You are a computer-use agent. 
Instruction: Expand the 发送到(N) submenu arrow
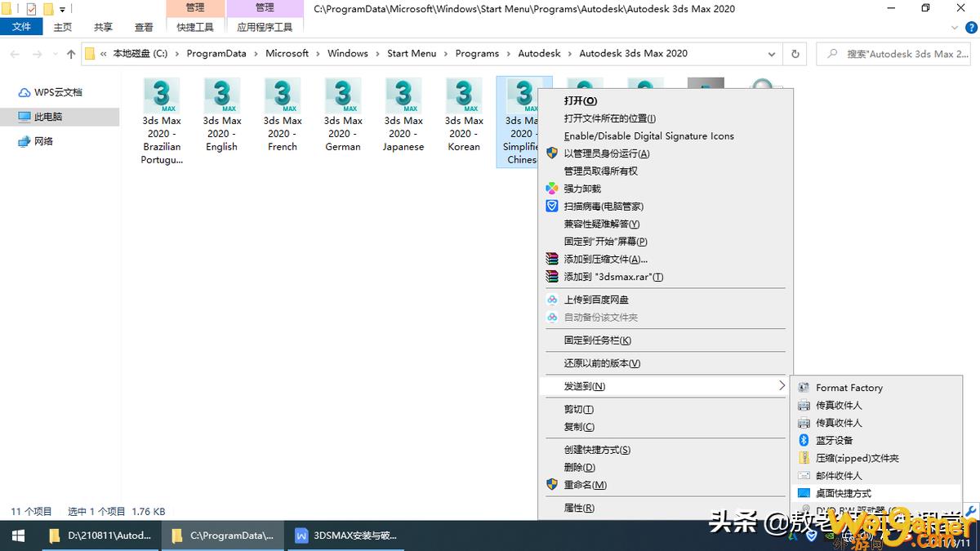click(781, 385)
